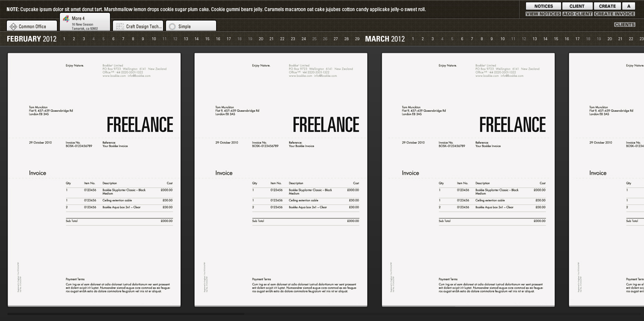
Task: Select March day 22 on the timeline
Action: [x=631, y=39]
